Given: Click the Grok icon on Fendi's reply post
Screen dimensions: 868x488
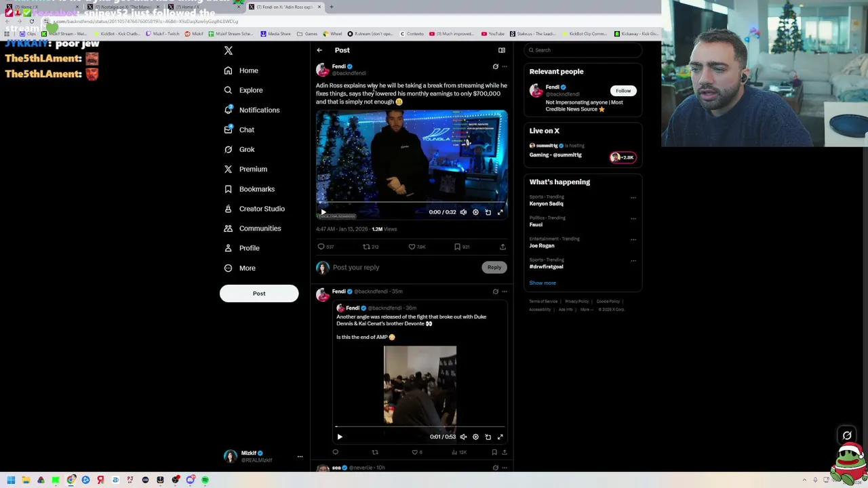Looking at the screenshot, I should [495, 291].
